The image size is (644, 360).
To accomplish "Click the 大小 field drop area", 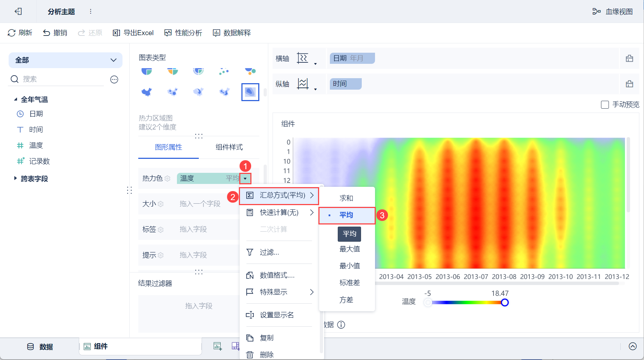I will click(208, 204).
